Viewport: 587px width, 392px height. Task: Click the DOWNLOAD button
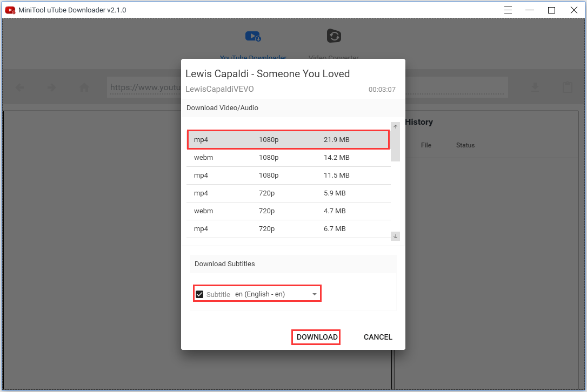click(317, 337)
